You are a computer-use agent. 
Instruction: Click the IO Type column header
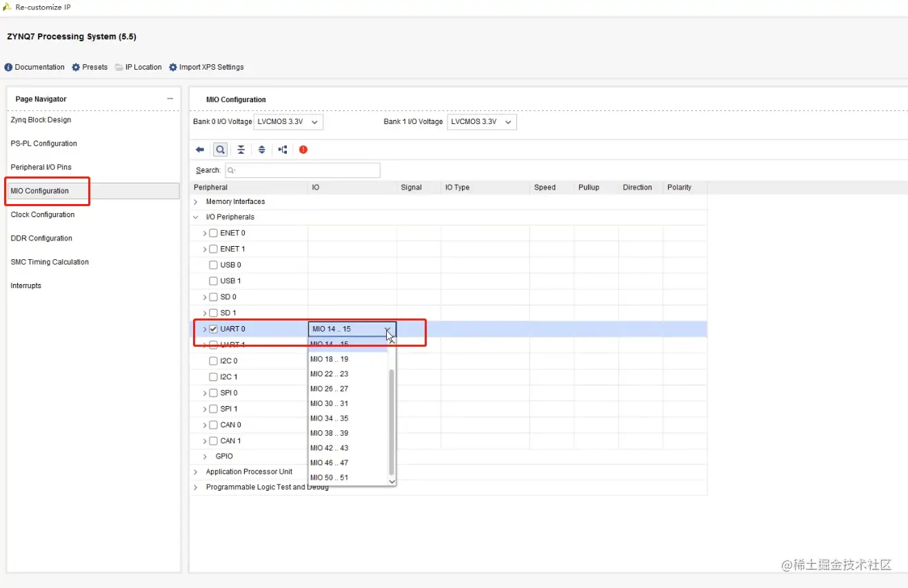[x=485, y=187]
